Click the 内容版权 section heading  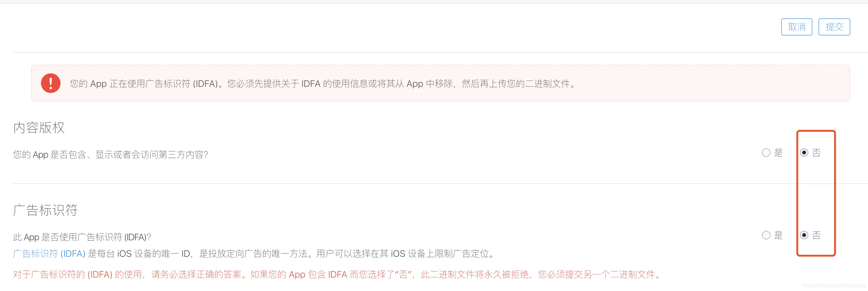[x=39, y=128]
